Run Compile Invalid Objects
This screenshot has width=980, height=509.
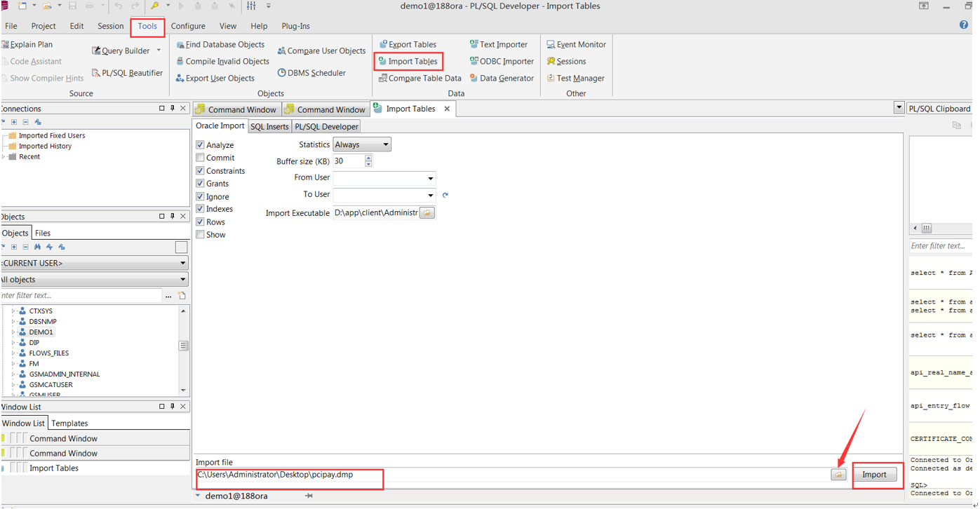point(222,62)
